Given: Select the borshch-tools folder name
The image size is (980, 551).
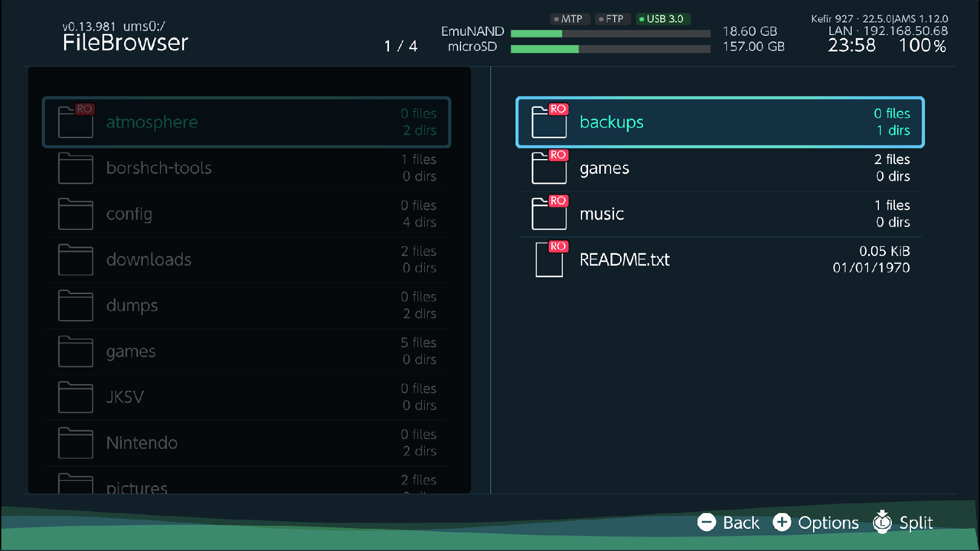Looking at the screenshot, I should coord(159,168).
